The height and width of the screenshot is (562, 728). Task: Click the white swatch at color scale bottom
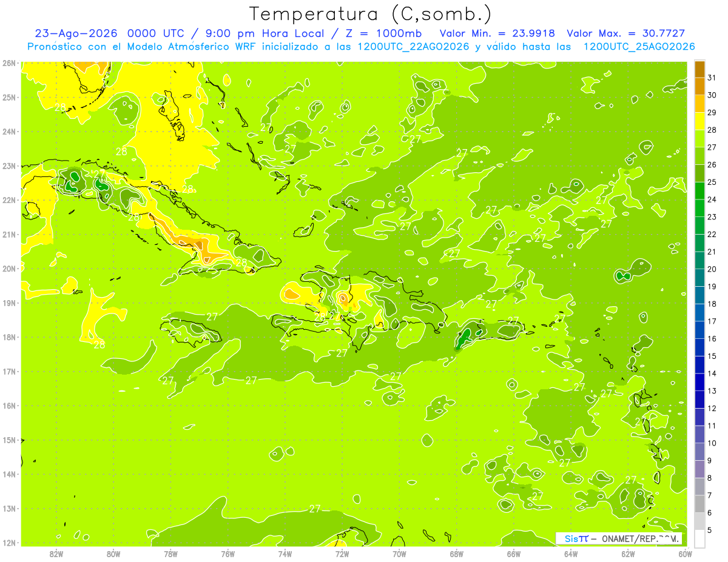tap(699, 539)
